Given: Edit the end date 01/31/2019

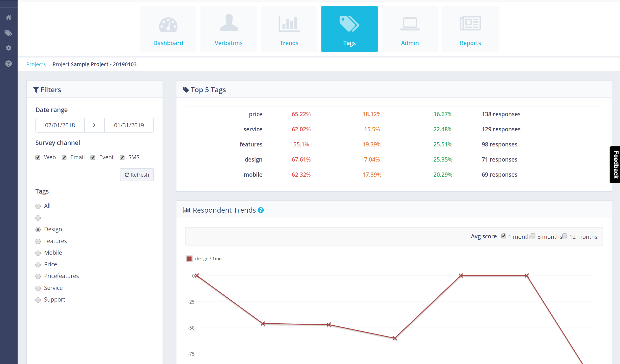Looking at the screenshot, I should pos(129,125).
